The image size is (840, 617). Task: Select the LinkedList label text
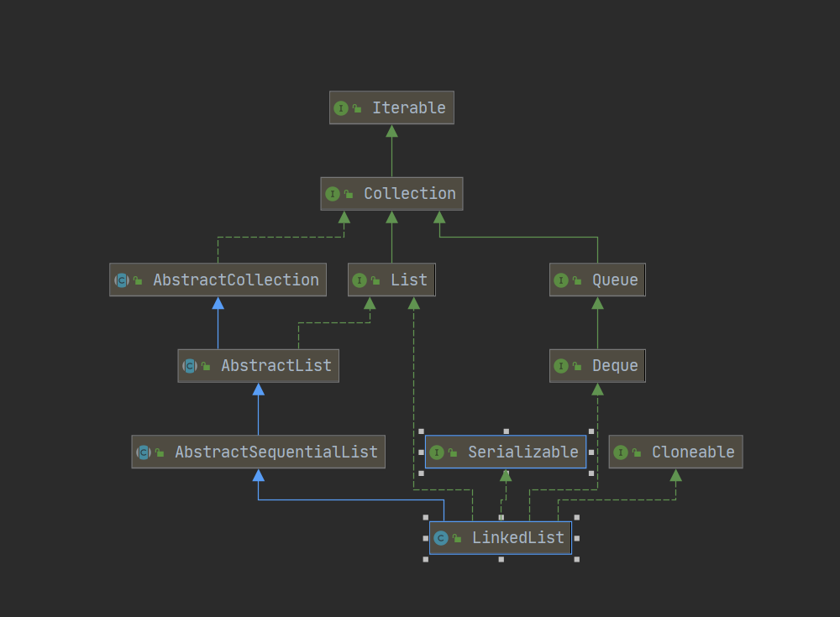point(517,538)
